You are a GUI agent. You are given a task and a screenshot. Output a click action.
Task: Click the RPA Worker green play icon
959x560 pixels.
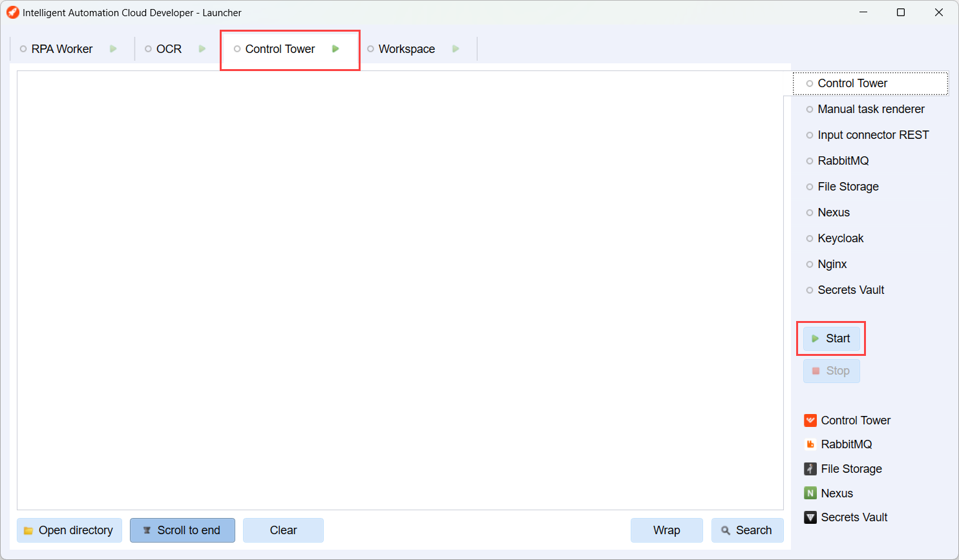(x=113, y=49)
